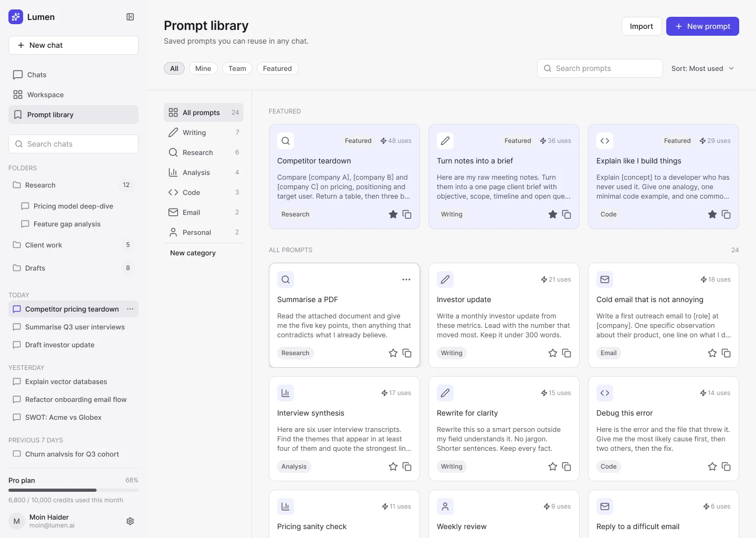Select the Analysis category
Image resolution: width=756 pixels, height=538 pixels.
click(204, 172)
